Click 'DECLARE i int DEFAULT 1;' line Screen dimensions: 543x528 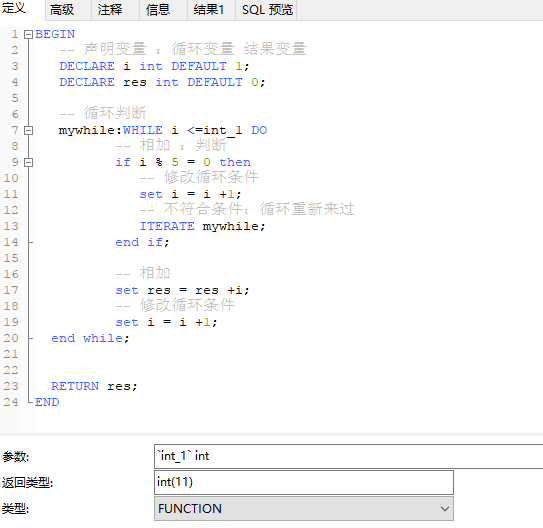coord(154,66)
